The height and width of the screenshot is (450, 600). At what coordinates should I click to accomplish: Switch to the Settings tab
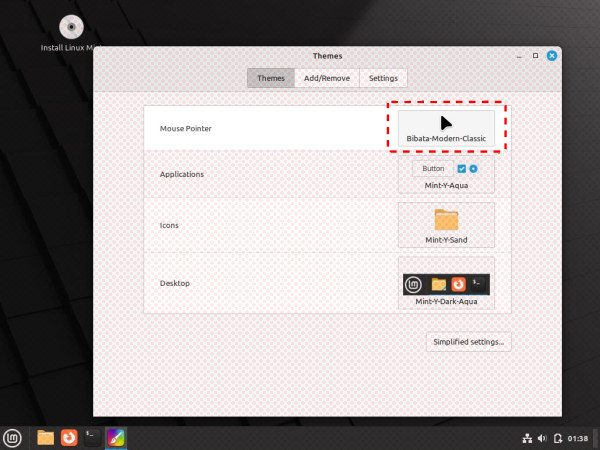coord(383,78)
